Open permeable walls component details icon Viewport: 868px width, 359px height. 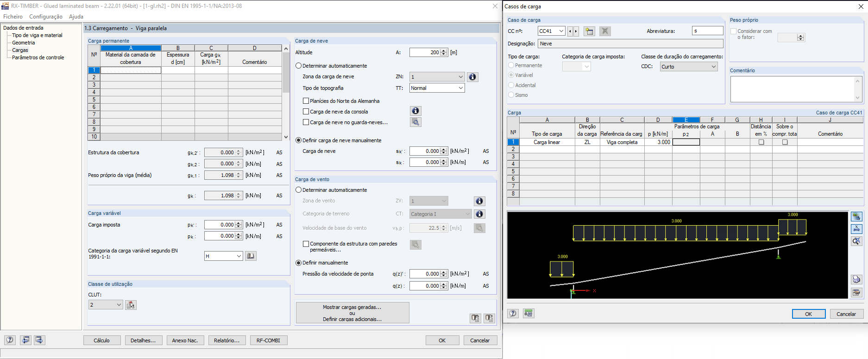[415, 245]
